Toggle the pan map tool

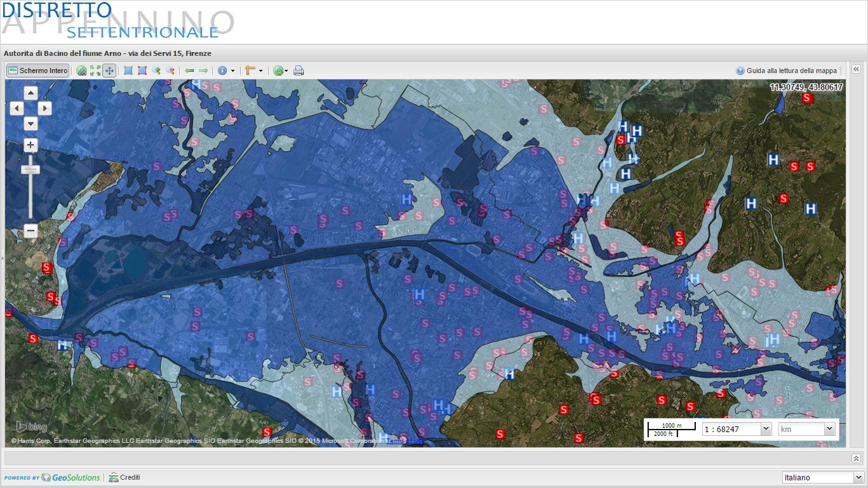pyautogui.click(x=110, y=70)
